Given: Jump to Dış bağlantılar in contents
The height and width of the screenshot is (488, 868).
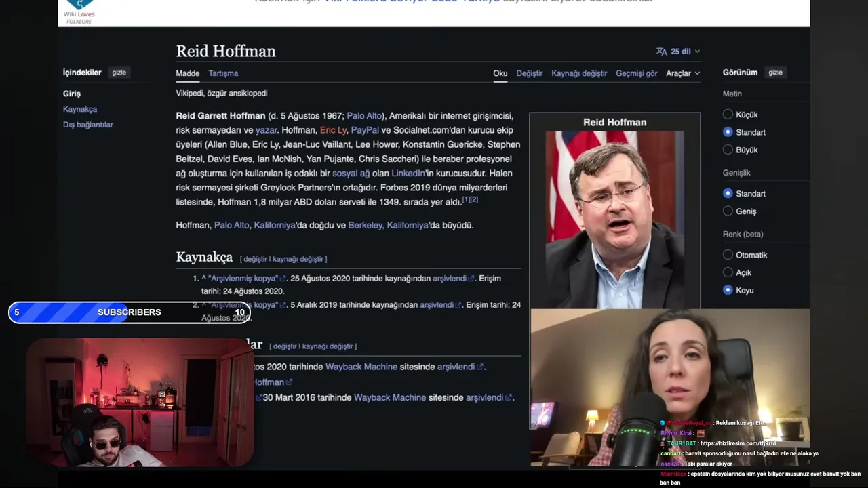Looking at the screenshot, I should [88, 125].
